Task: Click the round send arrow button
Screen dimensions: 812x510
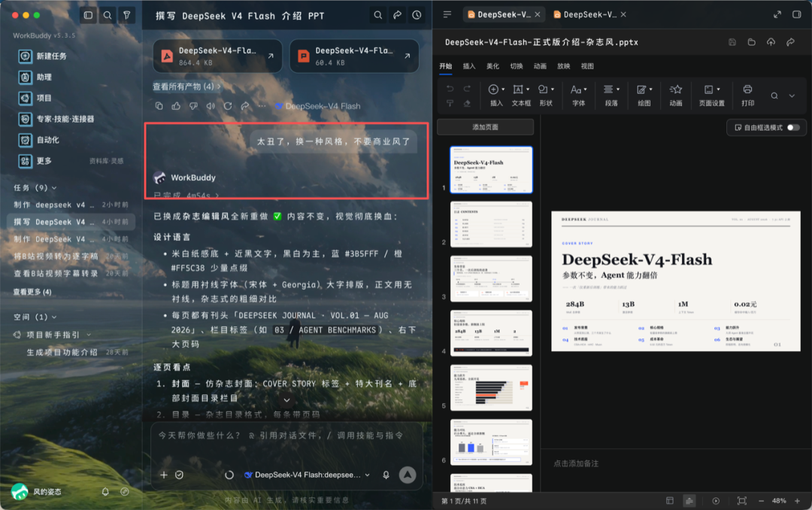Action: (x=408, y=475)
